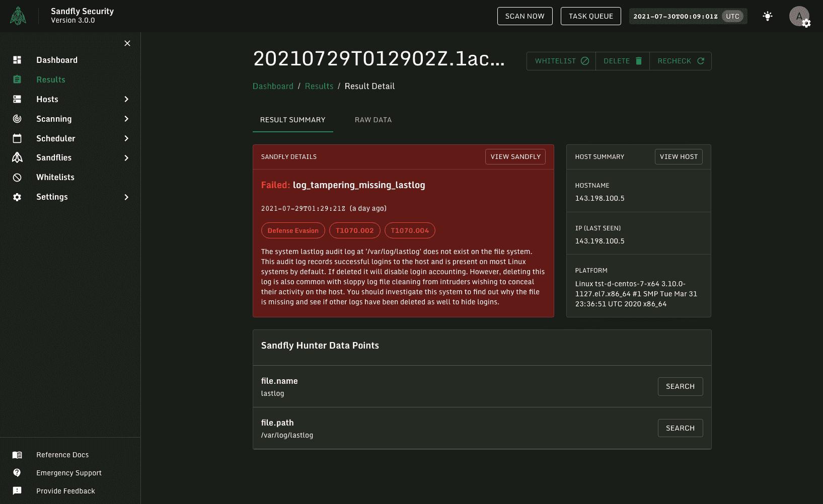823x504 pixels.
Task: Click the Scanning radar icon
Action: tap(17, 119)
